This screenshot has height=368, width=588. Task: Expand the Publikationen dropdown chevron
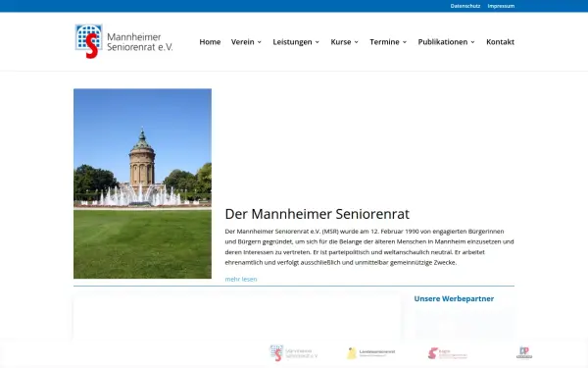click(x=473, y=42)
